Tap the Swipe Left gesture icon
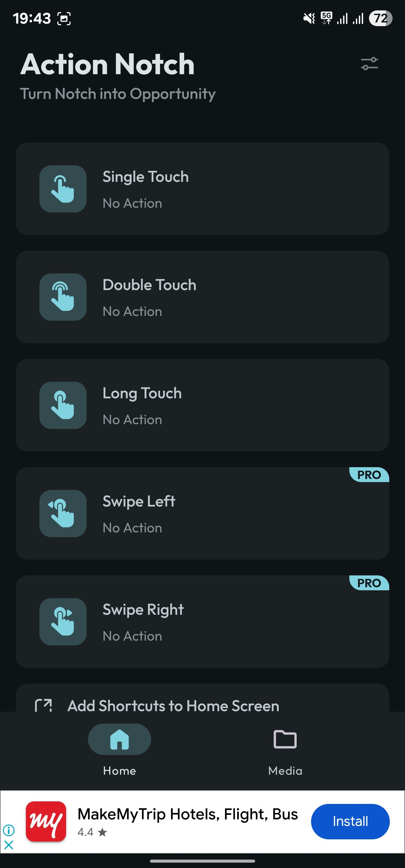The image size is (405, 868). (63, 513)
